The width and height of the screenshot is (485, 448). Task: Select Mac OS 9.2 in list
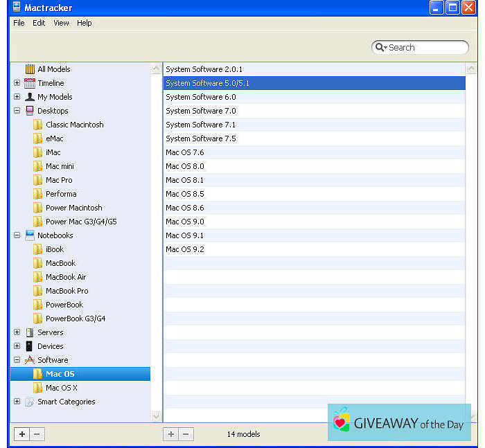[185, 249]
